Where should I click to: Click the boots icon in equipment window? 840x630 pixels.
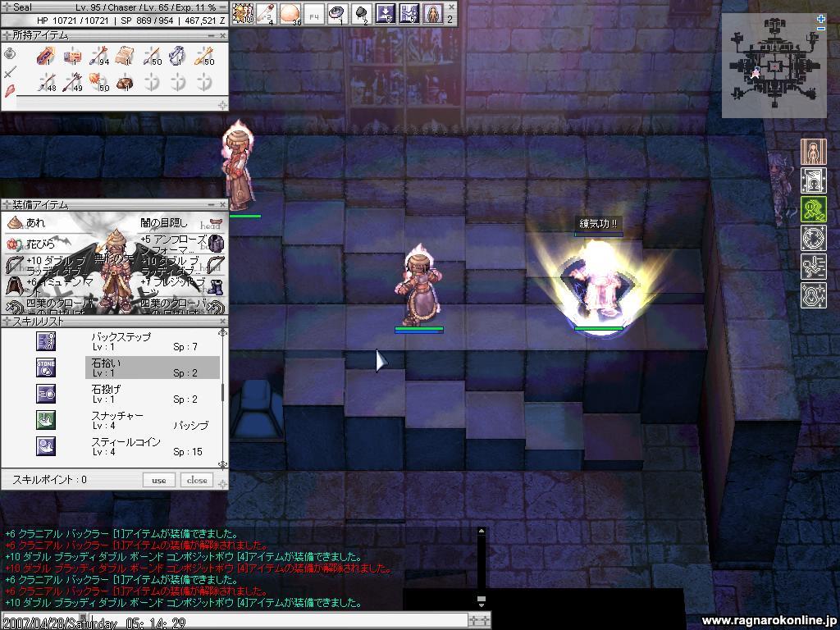(x=216, y=287)
